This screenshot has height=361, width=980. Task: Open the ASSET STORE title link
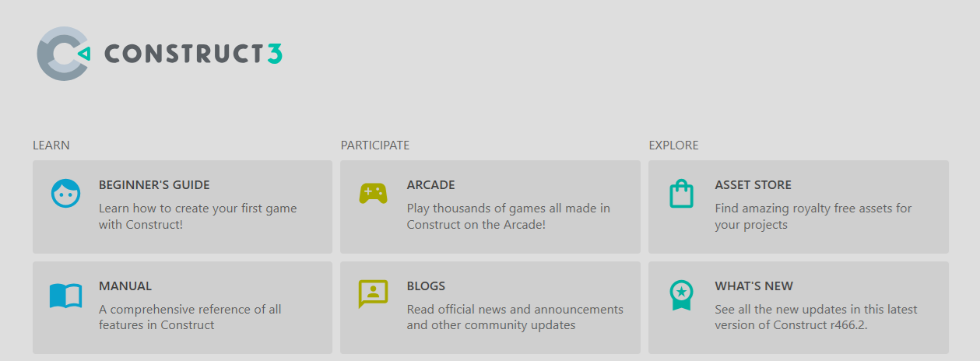tap(753, 185)
